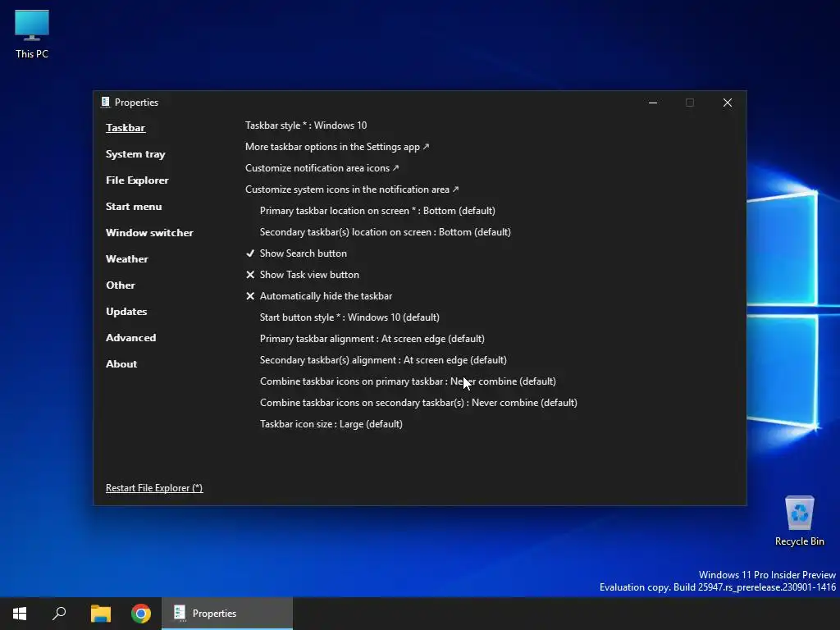Select the Properties taskbar button
Viewport: 840px width, 630px height.
[227, 614]
